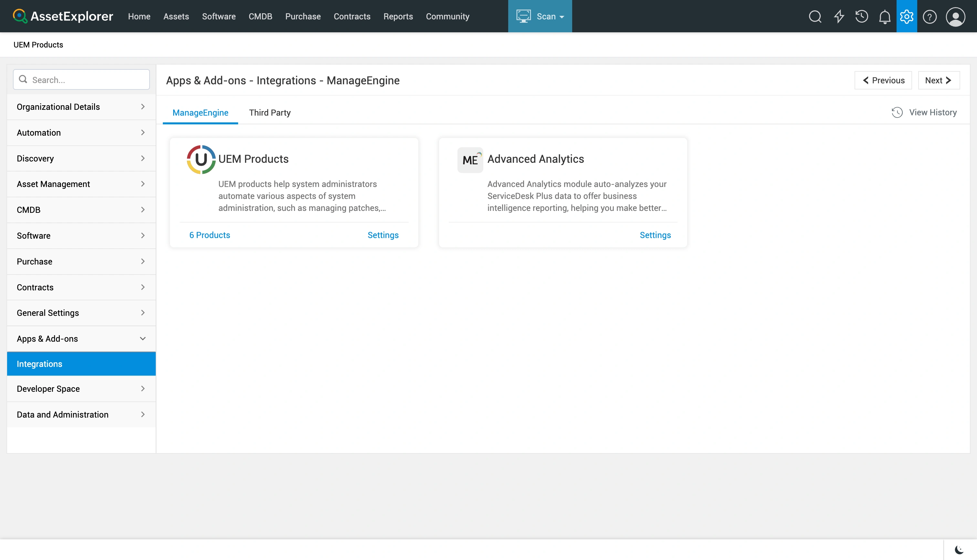
Task: Click the Advanced Analytics ME icon
Action: click(x=470, y=160)
